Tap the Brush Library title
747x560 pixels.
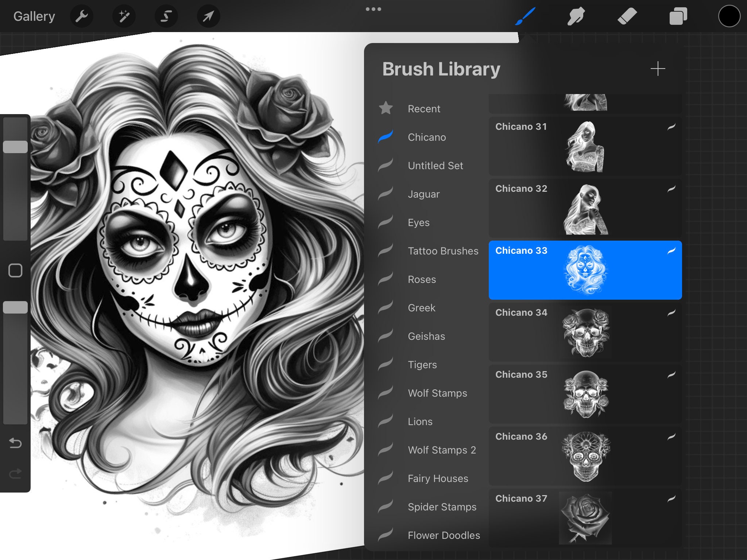(441, 69)
